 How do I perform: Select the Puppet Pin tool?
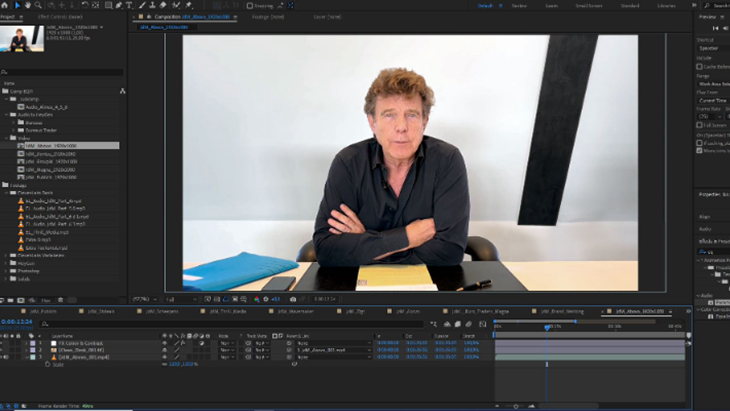tap(189, 5)
